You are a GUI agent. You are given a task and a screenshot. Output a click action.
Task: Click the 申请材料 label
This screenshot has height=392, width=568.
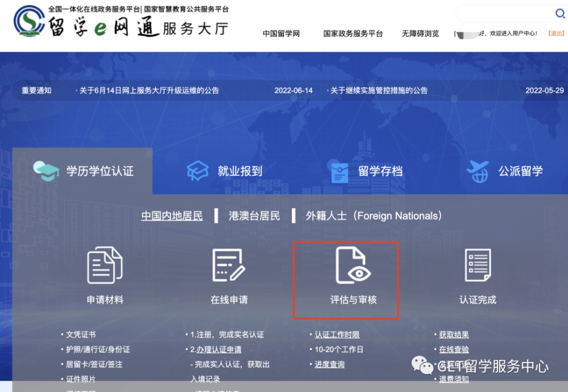click(x=105, y=300)
